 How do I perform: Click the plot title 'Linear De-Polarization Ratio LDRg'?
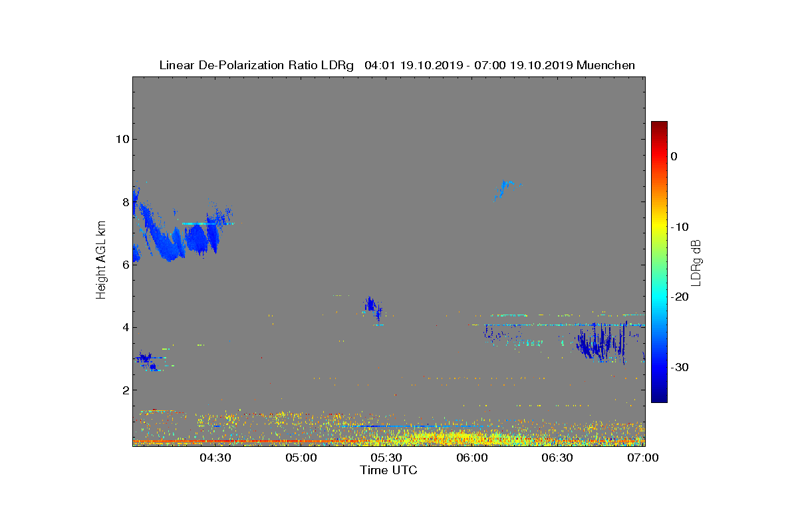click(x=258, y=65)
